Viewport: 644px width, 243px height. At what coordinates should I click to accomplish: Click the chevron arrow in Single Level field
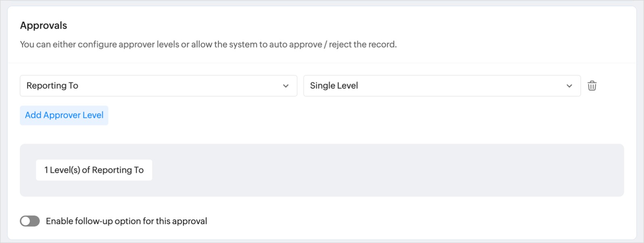(569, 86)
